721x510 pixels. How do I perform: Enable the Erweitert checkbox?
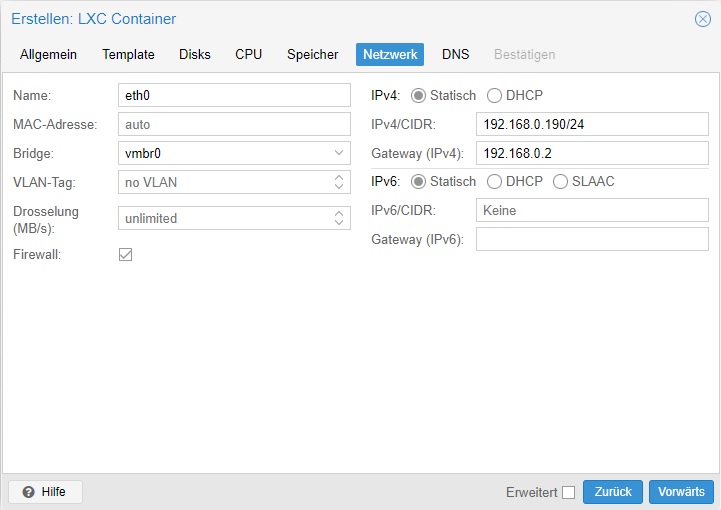tap(569, 493)
